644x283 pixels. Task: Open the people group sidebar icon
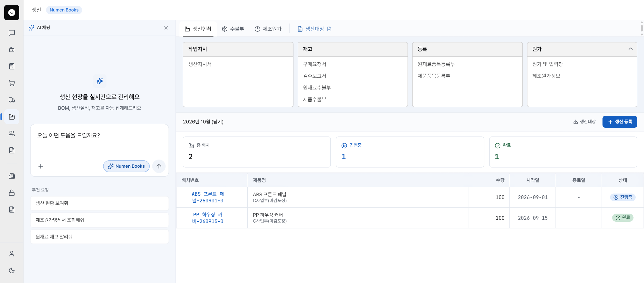pyautogui.click(x=12, y=134)
